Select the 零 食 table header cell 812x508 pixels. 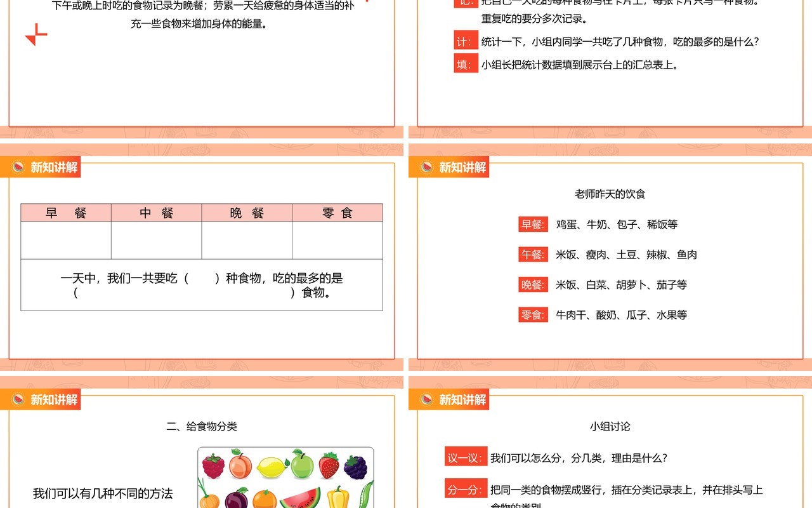337,213
